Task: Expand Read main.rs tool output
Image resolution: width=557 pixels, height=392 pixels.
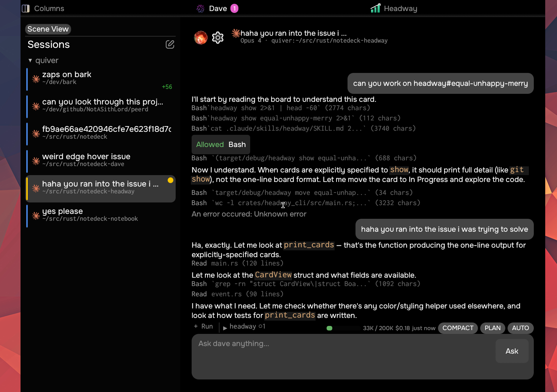Action: [x=238, y=263]
